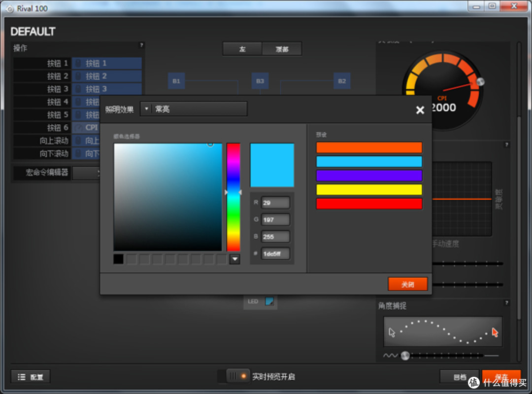This screenshot has width=532, height=394.
Task: Open the lighting effect dropdown
Action: [x=194, y=109]
